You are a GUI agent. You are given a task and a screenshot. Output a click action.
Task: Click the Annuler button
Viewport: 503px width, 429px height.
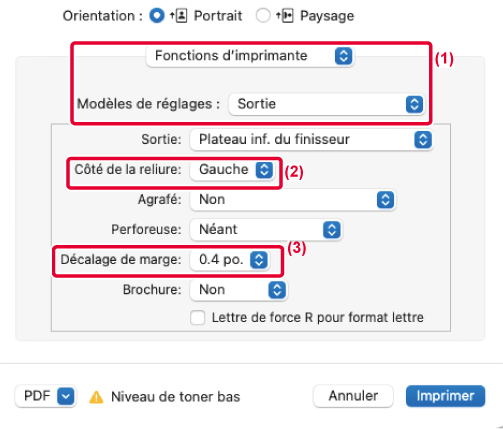(353, 396)
